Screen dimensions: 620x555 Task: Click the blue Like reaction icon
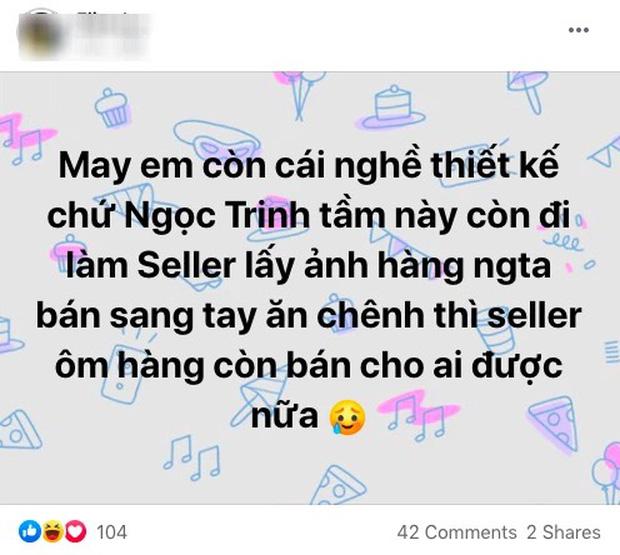pos(30,531)
